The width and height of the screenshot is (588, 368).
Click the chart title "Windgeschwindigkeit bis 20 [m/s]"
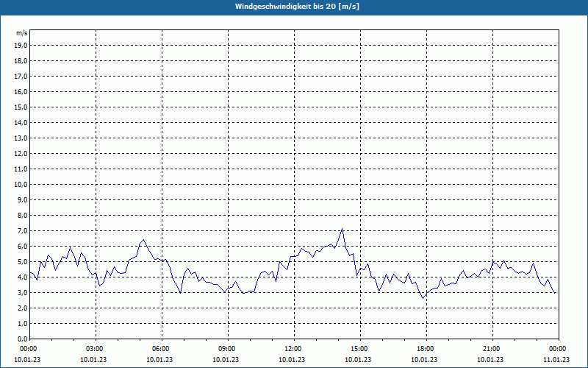pyautogui.click(x=297, y=7)
